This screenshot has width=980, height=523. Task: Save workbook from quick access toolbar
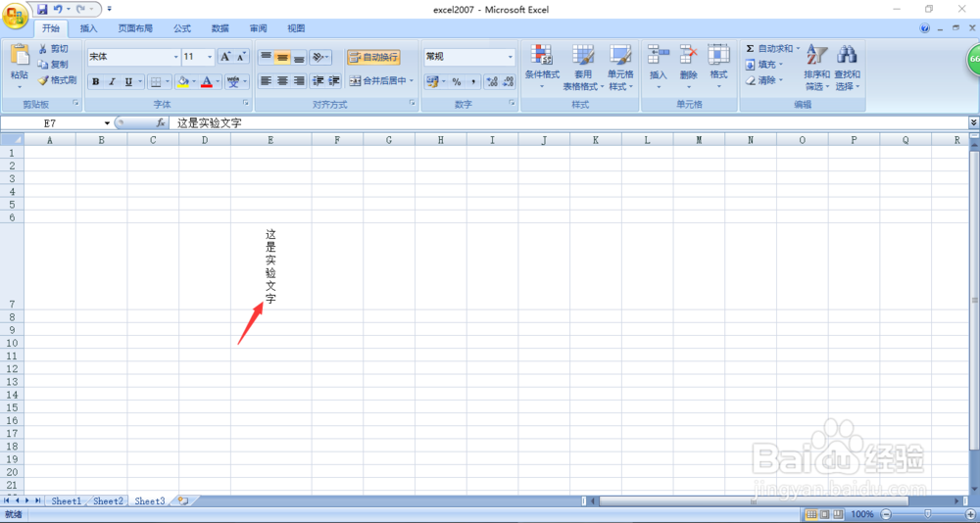point(42,10)
